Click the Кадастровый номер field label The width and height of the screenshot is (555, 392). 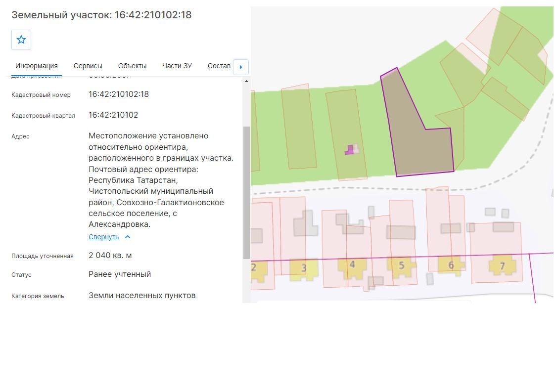41,95
